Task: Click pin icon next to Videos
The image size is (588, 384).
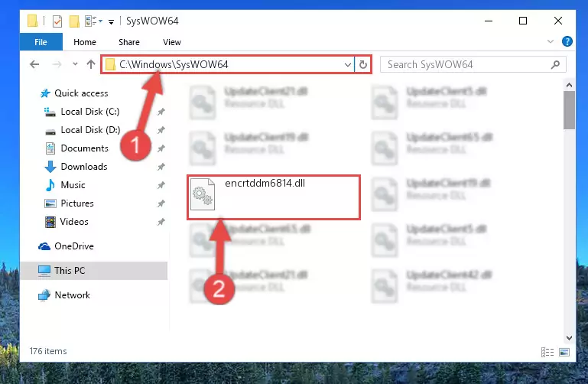Action: click(x=161, y=222)
